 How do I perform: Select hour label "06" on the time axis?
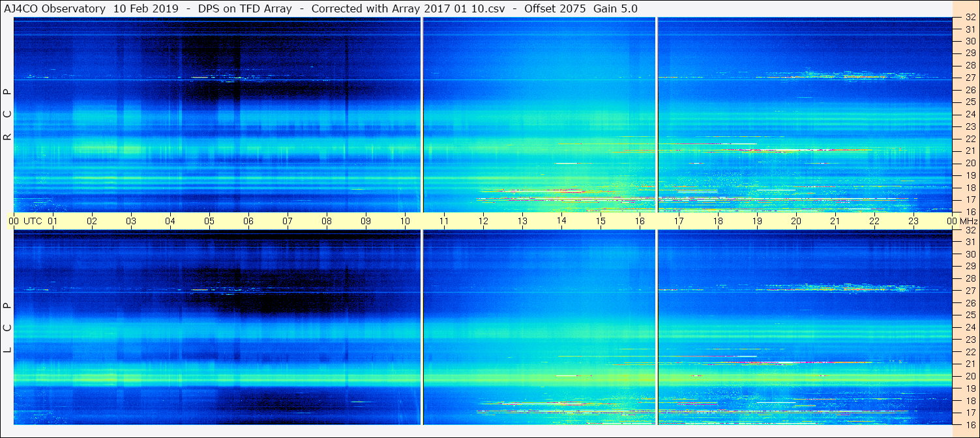(x=248, y=221)
